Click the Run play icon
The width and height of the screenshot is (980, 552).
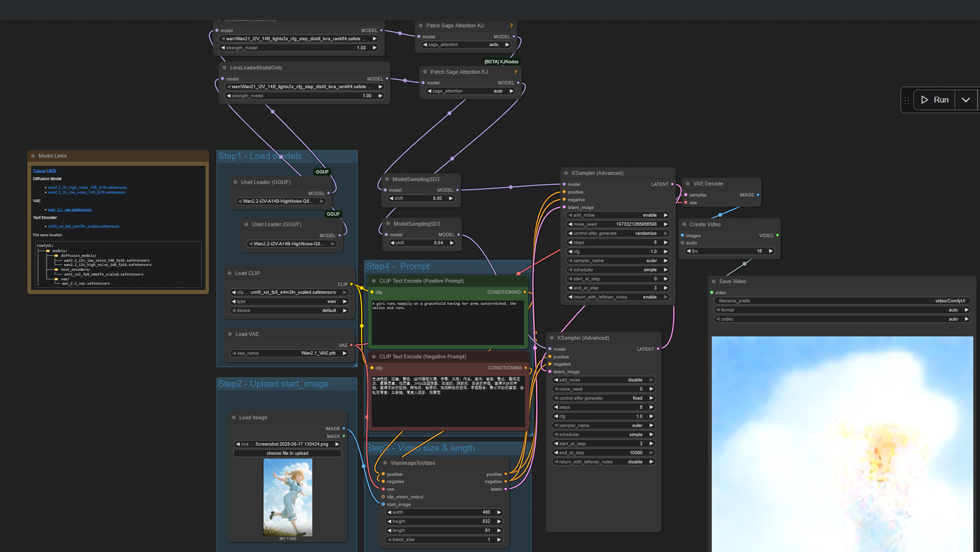[924, 100]
